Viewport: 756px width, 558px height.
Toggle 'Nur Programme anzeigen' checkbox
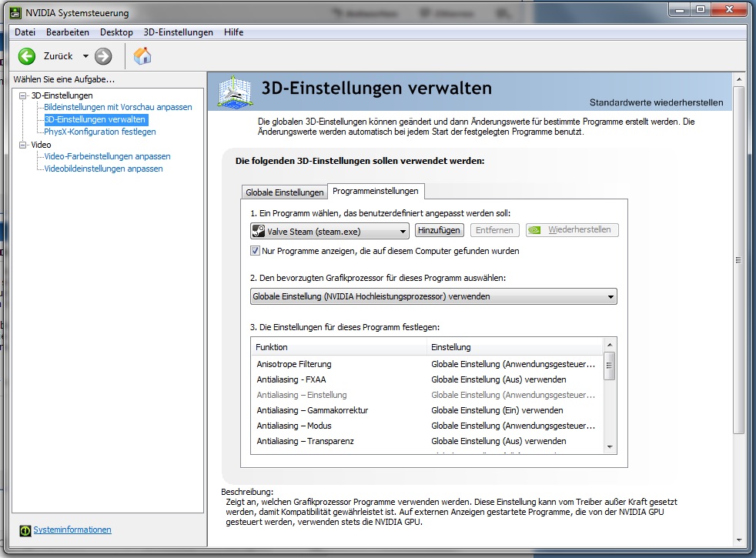point(255,251)
